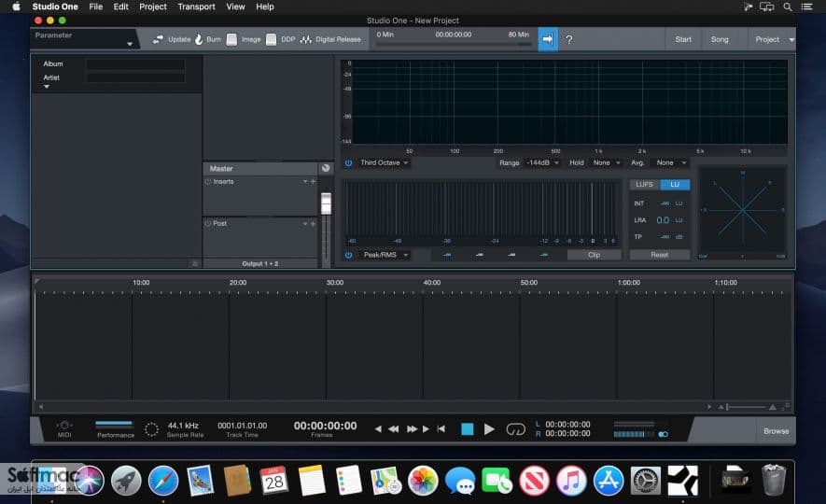826x504 pixels.
Task: Click the question mark help icon
Action: click(x=569, y=39)
